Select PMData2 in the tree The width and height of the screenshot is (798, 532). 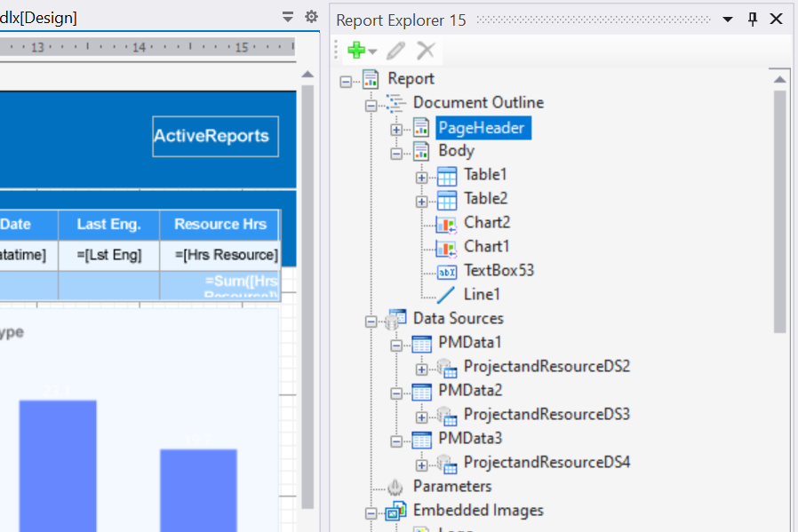tap(470, 390)
